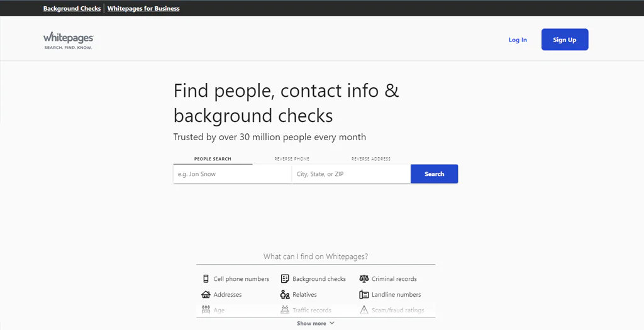Click 'Trusted by over 30 million people' subtitle
This screenshot has height=330, width=644.
pyautogui.click(x=269, y=137)
